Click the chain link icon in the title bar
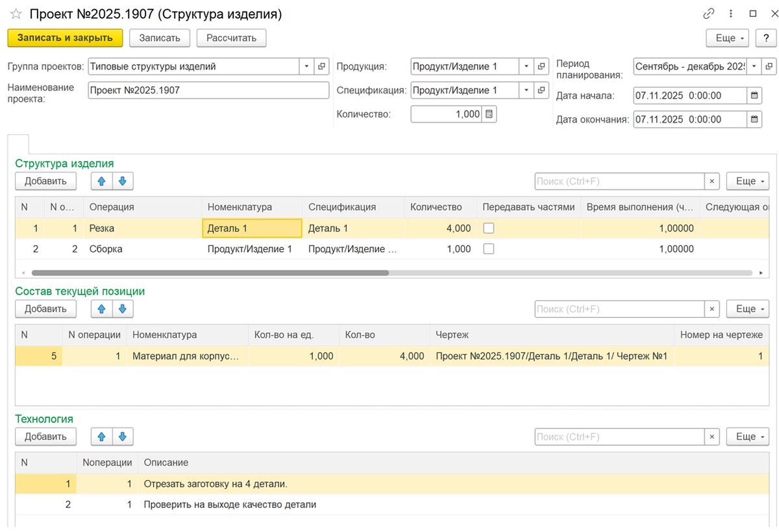The width and height of the screenshot is (779, 532). (708, 14)
